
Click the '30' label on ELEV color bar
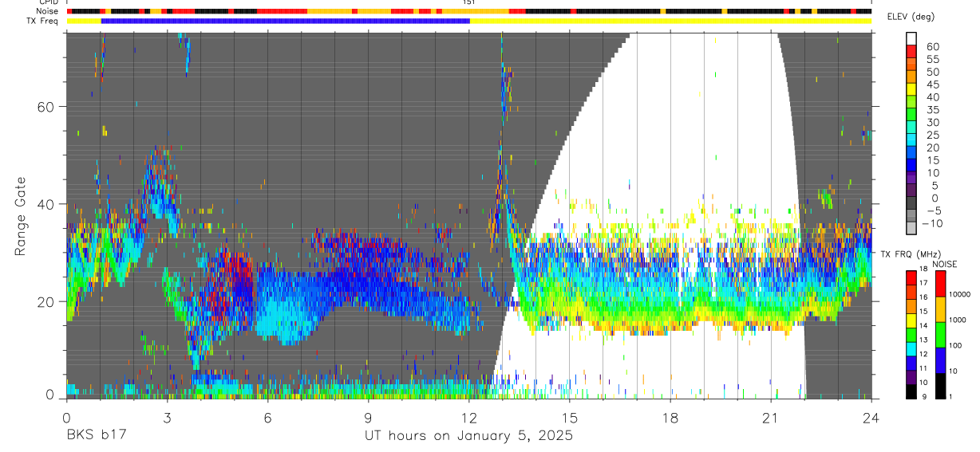coord(931,122)
